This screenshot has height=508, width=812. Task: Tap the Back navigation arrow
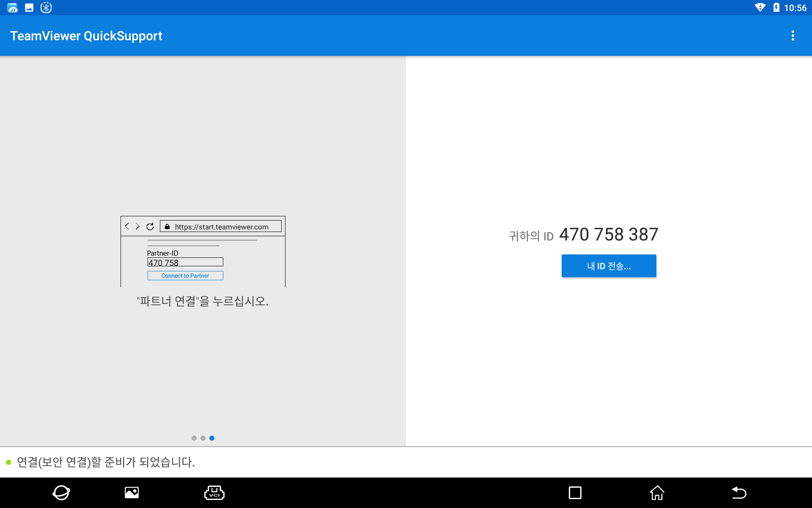739,493
